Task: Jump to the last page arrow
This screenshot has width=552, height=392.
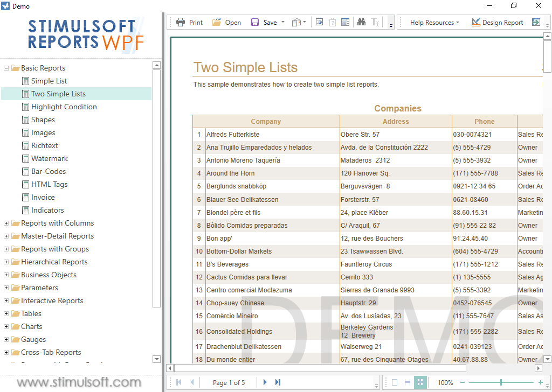Action: click(x=277, y=382)
